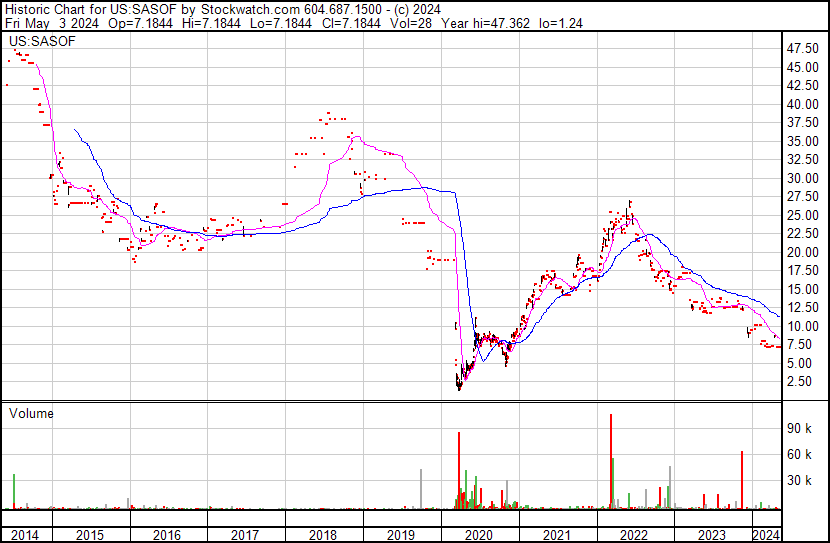Select the 2014 year label

[25, 535]
